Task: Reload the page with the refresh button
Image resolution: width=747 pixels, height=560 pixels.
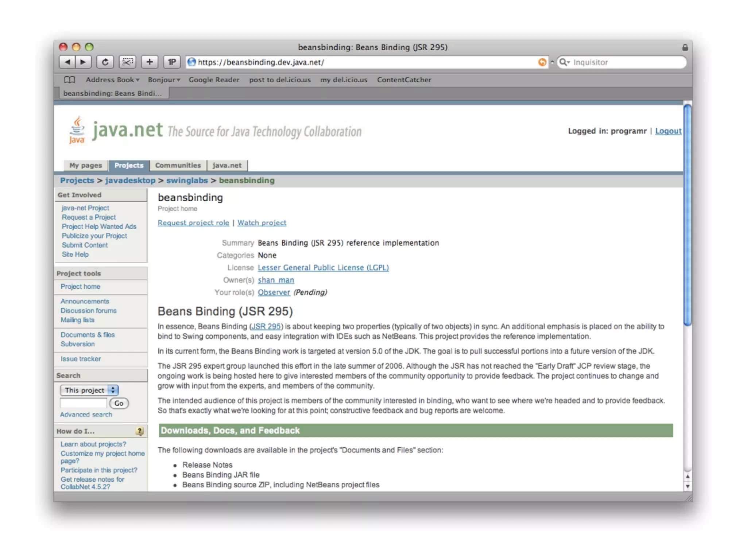Action: point(105,62)
